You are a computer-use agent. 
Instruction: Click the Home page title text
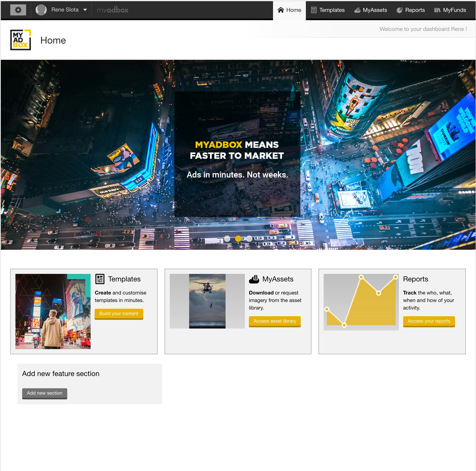(x=53, y=40)
